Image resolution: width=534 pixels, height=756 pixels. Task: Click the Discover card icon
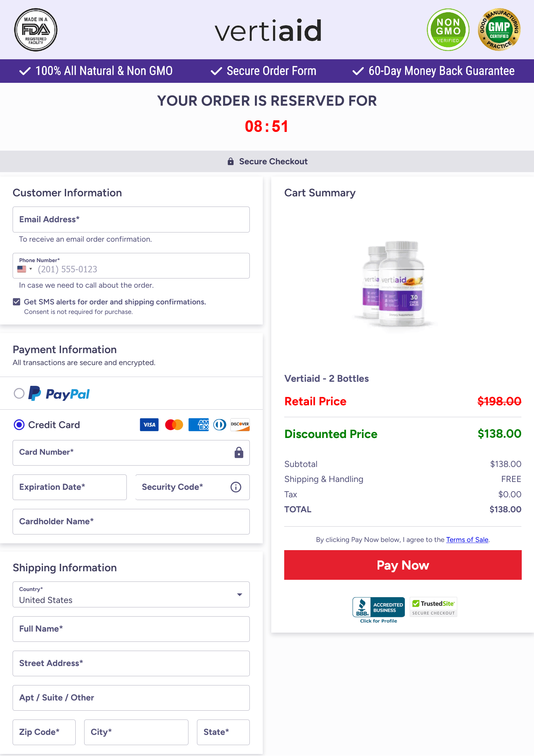(240, 424)
